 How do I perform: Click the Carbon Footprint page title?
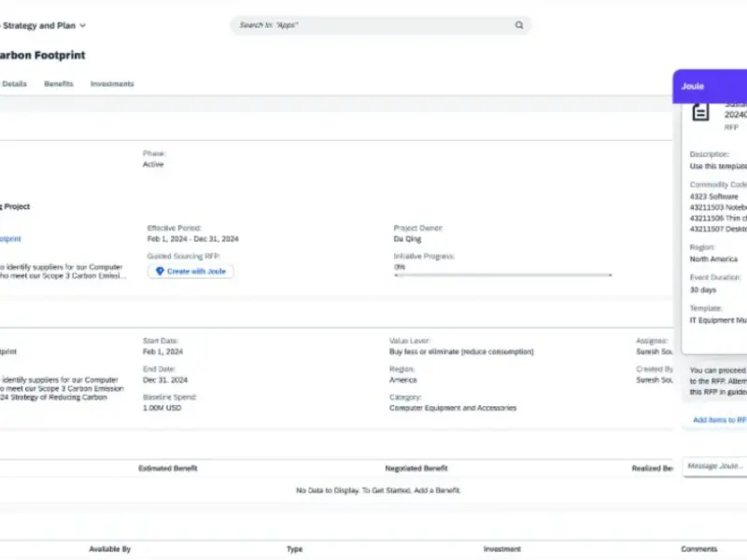[42, 55]
